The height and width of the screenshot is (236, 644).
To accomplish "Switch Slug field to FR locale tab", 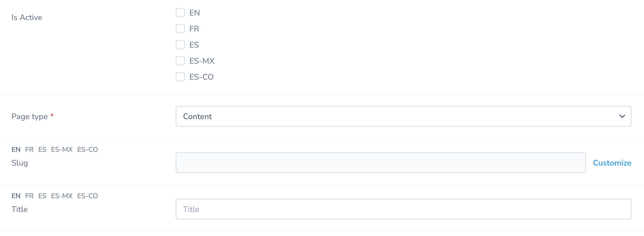I will 29,150.
